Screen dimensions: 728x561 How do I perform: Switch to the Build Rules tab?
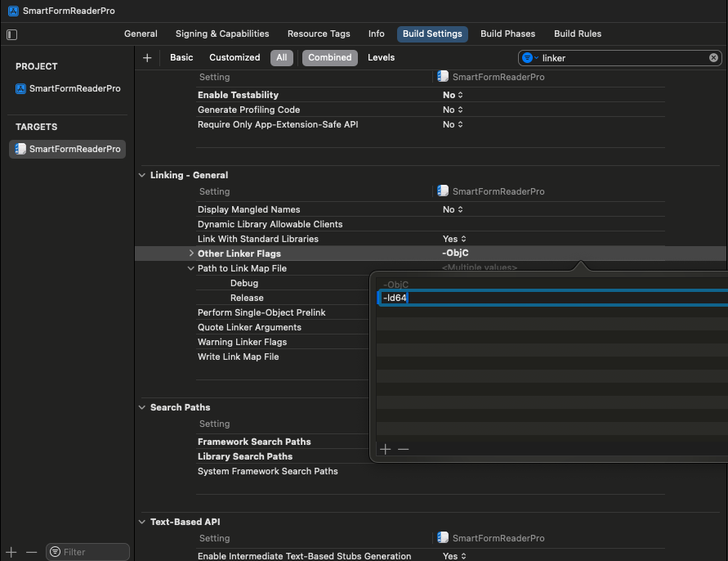tap(578, 34)
